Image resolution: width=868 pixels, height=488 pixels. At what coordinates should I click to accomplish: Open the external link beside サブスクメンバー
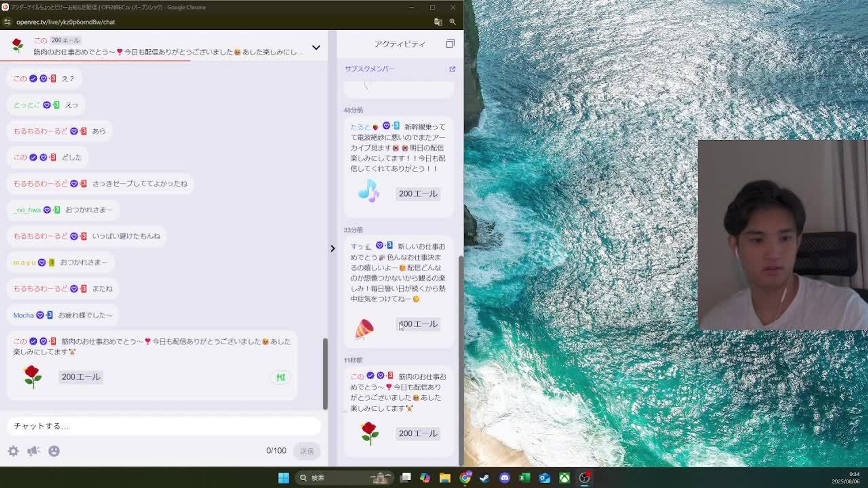453,69
